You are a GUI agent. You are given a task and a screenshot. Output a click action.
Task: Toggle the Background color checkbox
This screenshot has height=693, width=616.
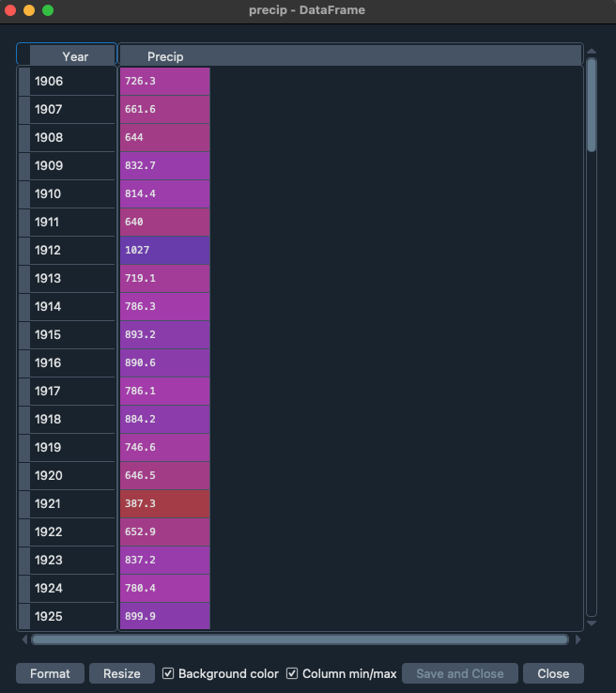click(x=169, y=673)
